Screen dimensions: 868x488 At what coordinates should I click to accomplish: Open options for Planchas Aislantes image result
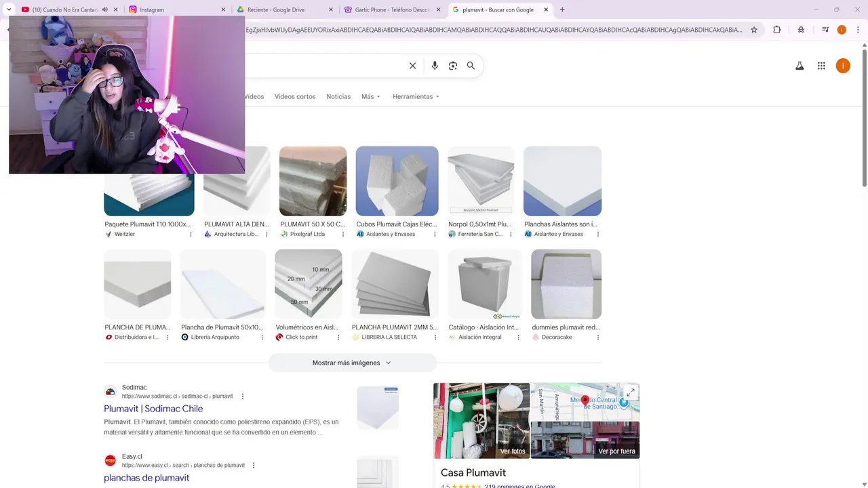click(598, 234)
